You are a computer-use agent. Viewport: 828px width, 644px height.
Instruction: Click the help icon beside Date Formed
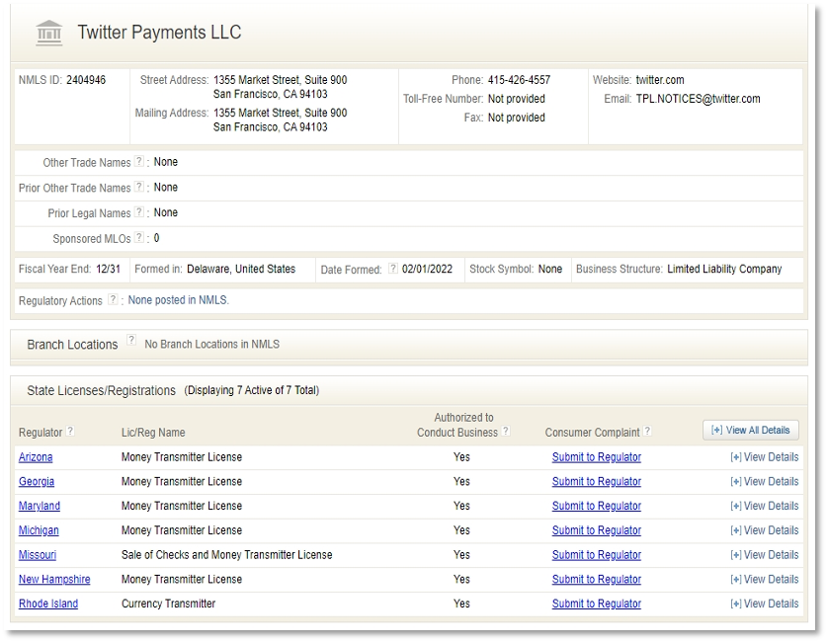click(x=392, y=269)
